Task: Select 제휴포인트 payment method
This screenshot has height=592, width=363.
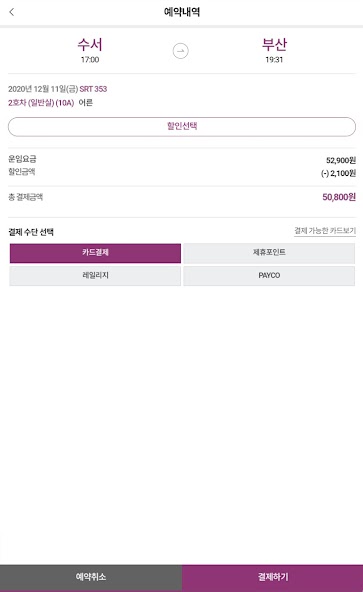Action: click(269, 253)
